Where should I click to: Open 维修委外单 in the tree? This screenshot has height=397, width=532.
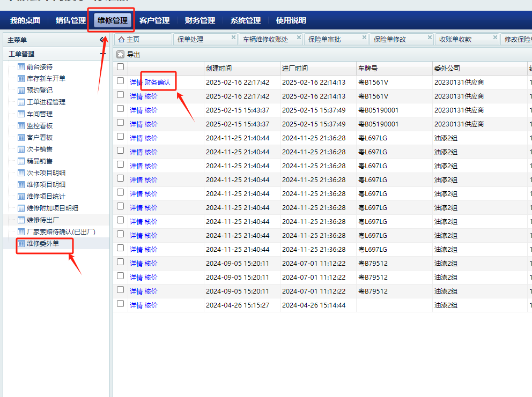43,244
